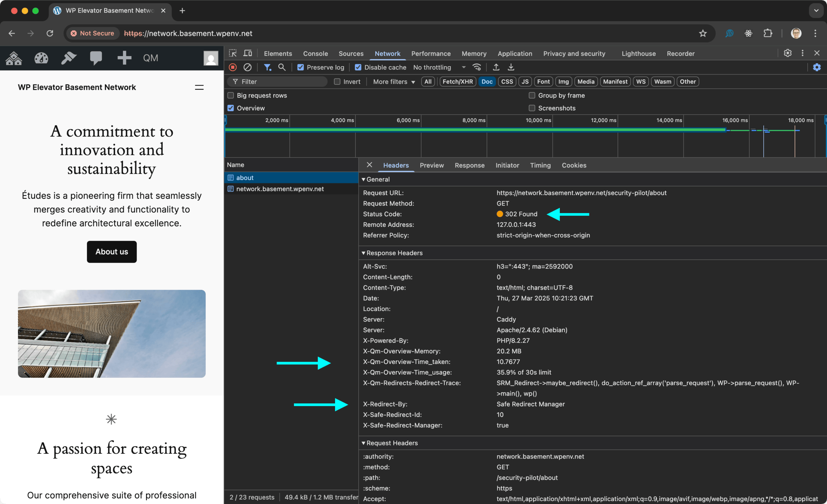Click the About us button

112,251
